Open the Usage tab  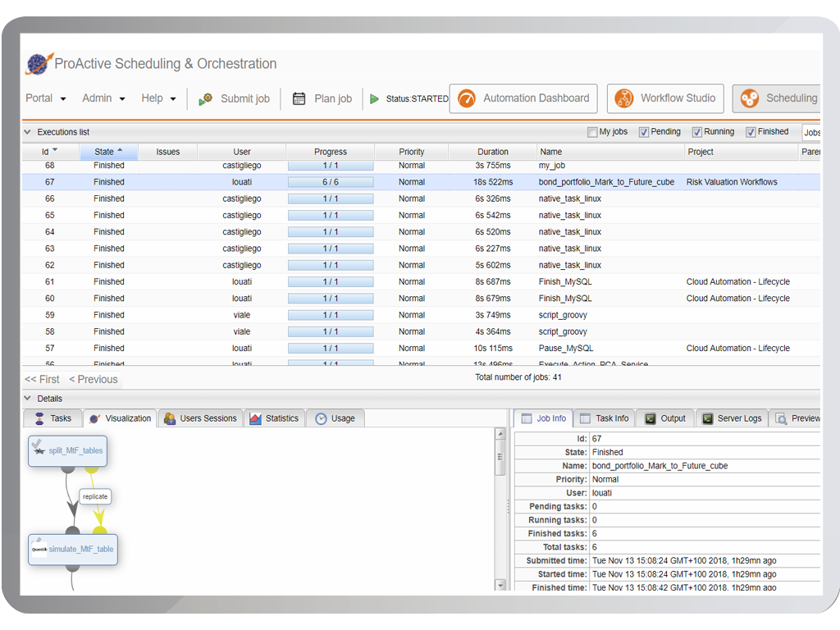[336, 418]
